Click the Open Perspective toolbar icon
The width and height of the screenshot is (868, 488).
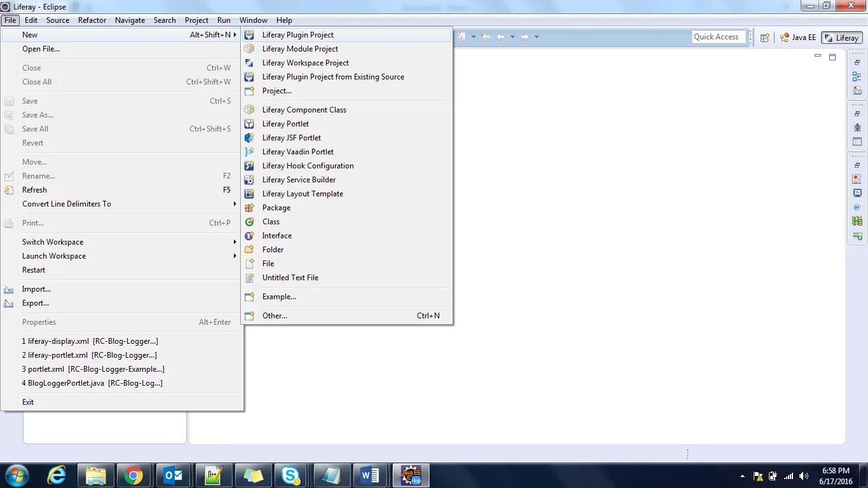coord(765,37)
